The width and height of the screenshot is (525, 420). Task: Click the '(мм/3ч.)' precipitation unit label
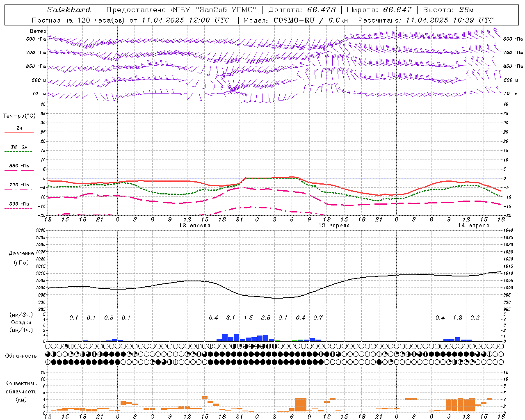click(21, 315)
